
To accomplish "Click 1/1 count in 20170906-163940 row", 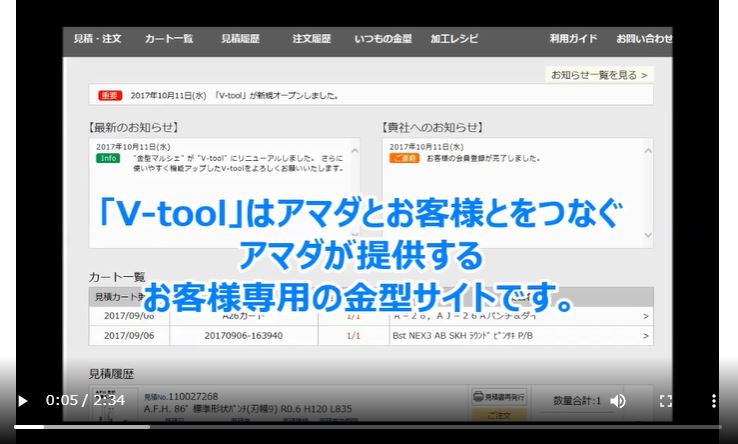I will (x=353, y=336).
